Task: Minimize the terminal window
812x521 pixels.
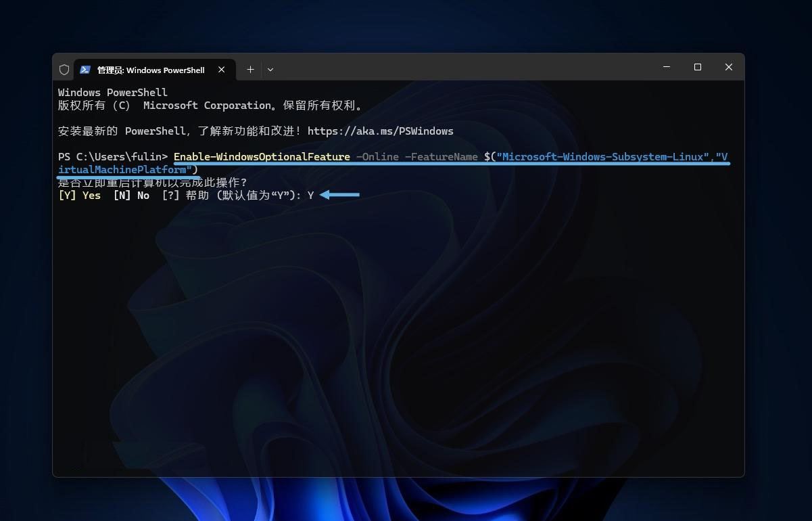Action: [667, 68]
